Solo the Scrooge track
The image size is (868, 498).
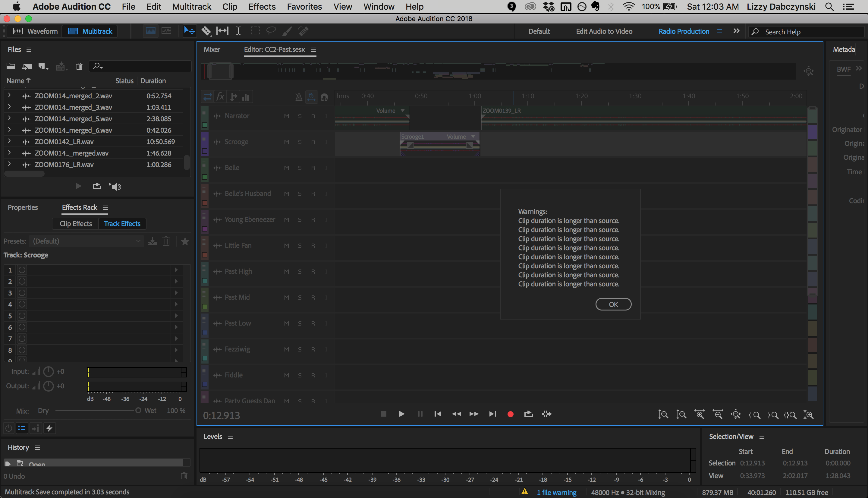coord(300,142)
